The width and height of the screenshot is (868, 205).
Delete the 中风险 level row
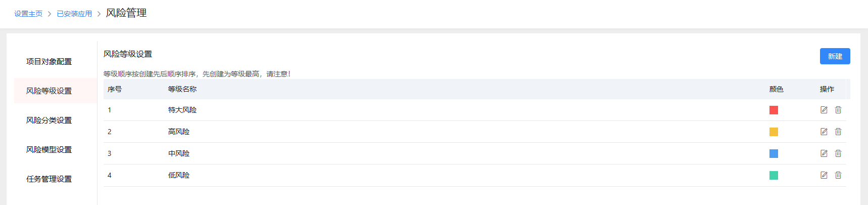(x=838, y=153)
